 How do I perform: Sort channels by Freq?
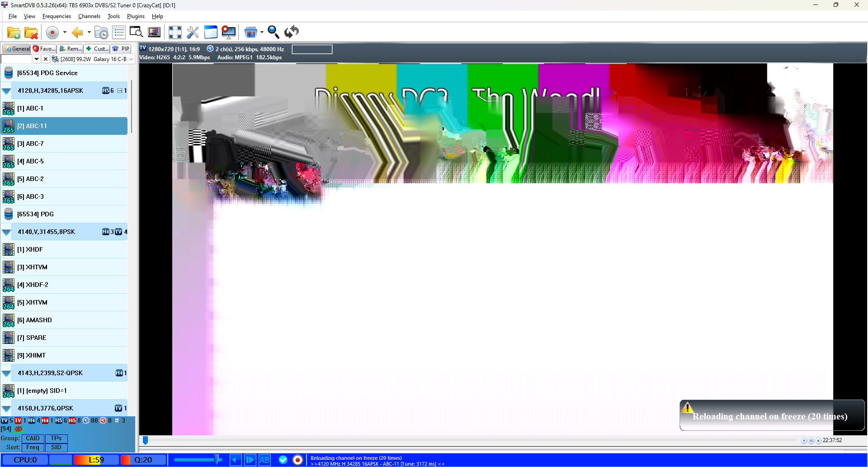pyautogui.click(x=33, y=448)
